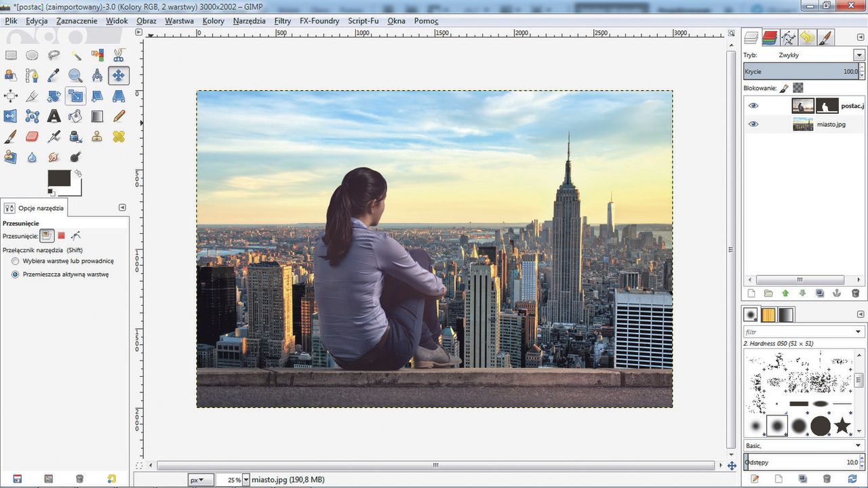
Task: Select the Crop knife tool
Action: click(x=32, y=96)
